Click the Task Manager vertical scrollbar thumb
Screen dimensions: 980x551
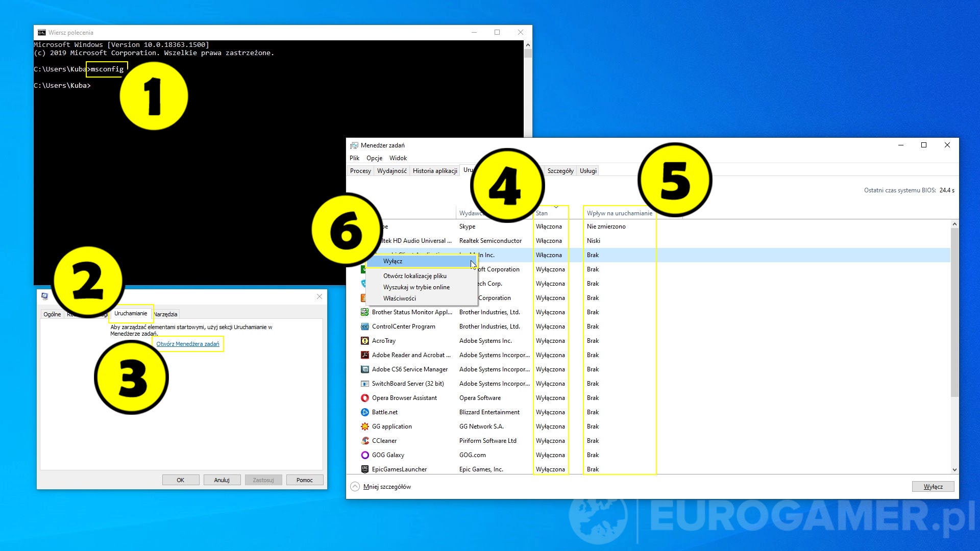tap(954, 312)
